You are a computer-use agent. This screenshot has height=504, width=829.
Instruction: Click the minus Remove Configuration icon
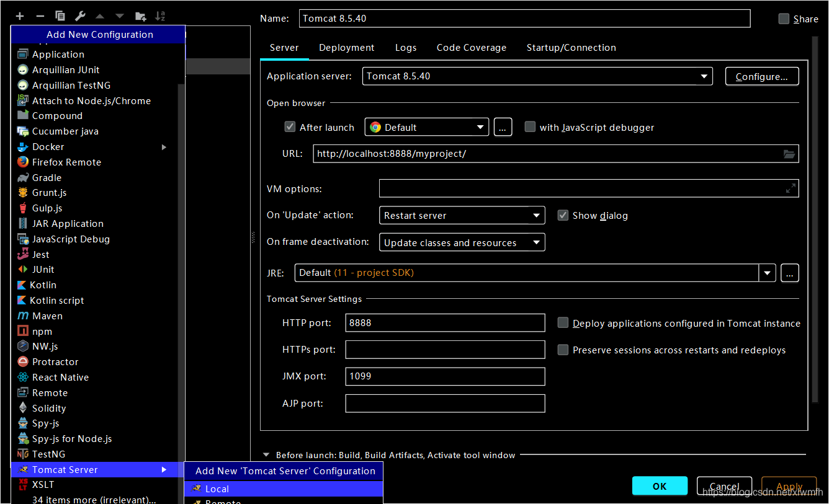pyautogui.click(x=40, y=15)
